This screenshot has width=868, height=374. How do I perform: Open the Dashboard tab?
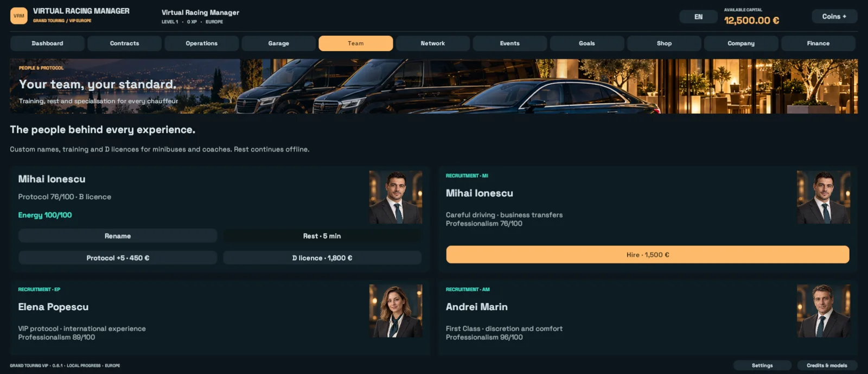click(47, 43)
